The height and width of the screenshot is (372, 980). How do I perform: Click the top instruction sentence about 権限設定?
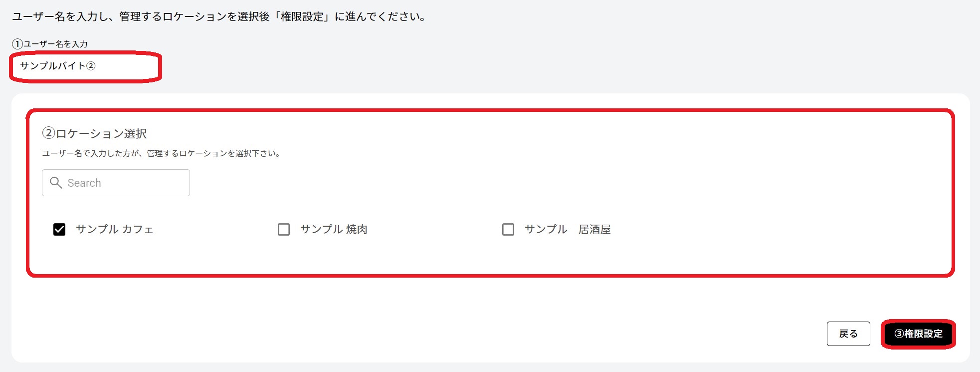[x=219, y=16]
